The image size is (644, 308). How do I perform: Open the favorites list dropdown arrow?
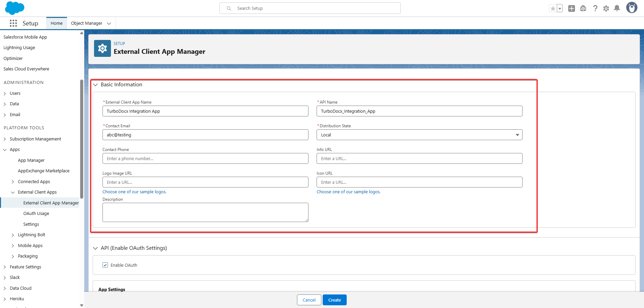coord(560,8)
